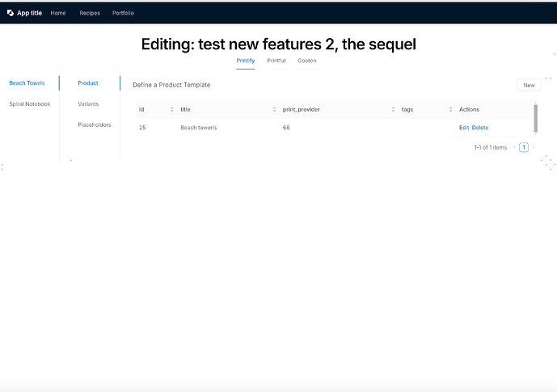This screenshot has height=392, width=557.
Task: Select Spiral Notebook in side list
Action: coord(30,104)
